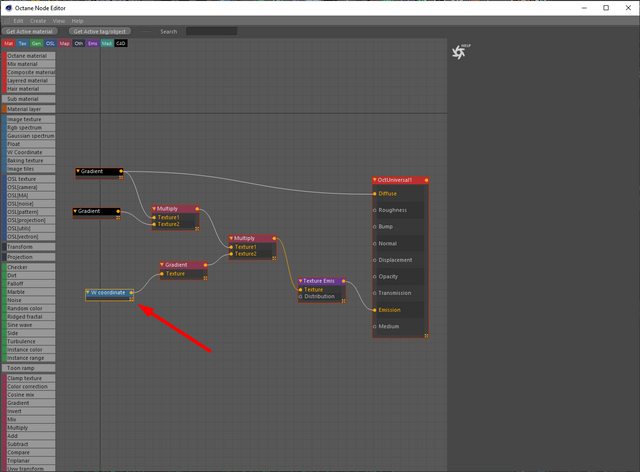The width and height of the screenshot is (640, 472).
Task: Open the Help menu
Action: (x=78, y=21)
